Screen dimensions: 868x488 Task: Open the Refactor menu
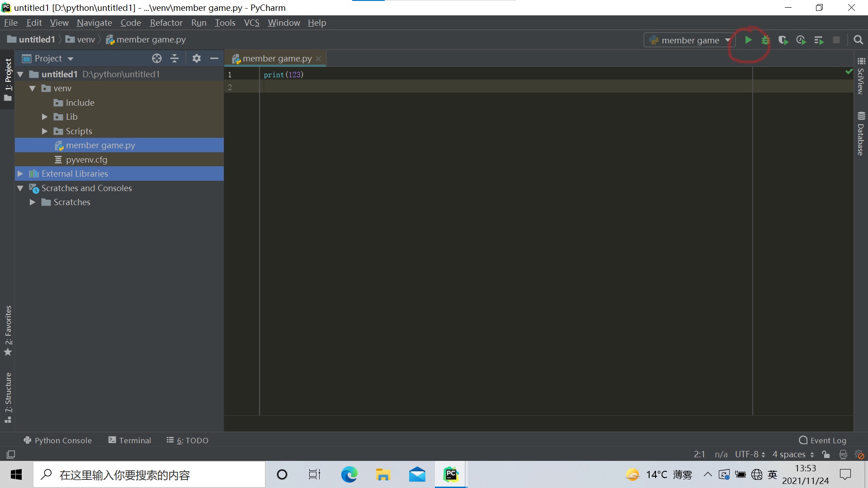[166, 23]
